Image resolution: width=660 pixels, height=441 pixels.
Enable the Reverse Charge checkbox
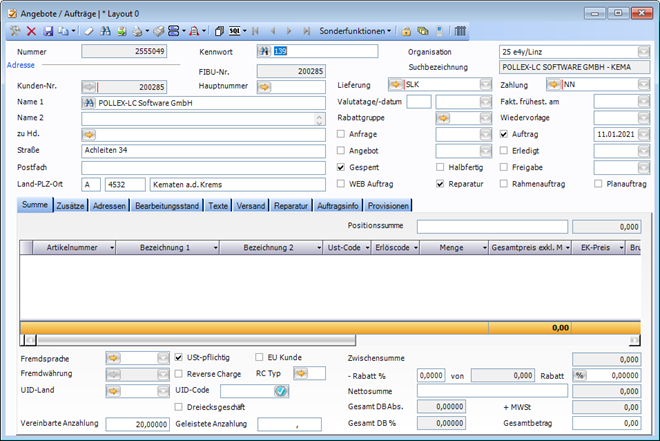(x=179, y=374)
